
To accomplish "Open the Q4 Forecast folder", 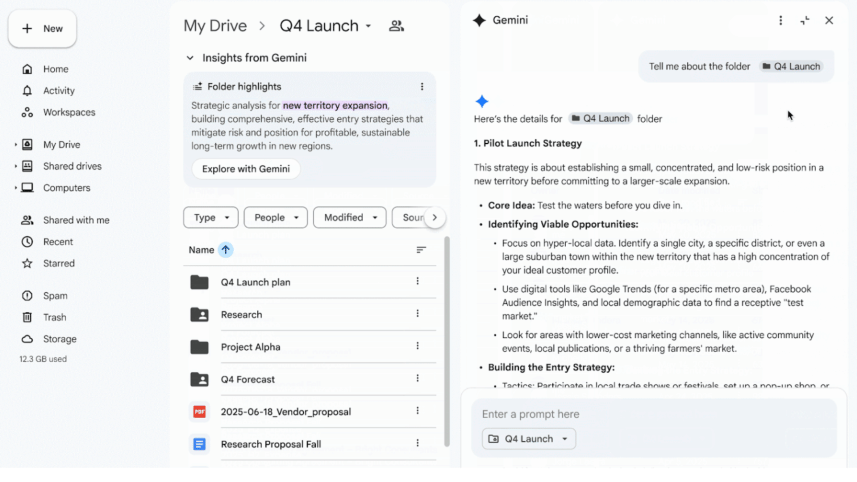I will (x=248, y=379).
